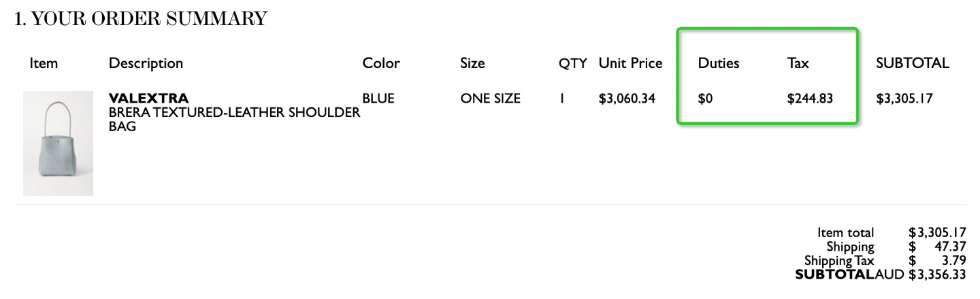Click the Shipping Tax amount $3.79
The image size is (980, 299).
tap(937, 260)
